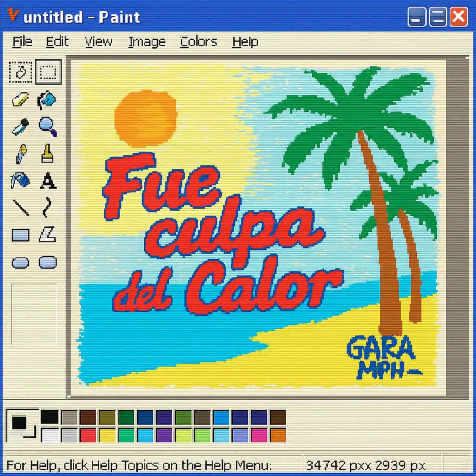Select the Rectangle shape tool
The height and width of the screenshot is (476, 476).
pos(20,235)
